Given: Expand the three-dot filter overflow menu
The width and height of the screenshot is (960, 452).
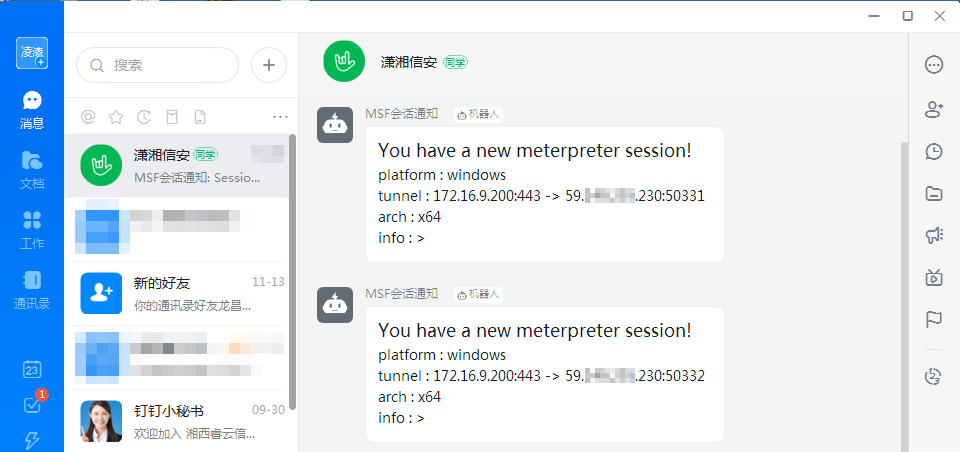Looking at the screenshot, I should (280, 116).
